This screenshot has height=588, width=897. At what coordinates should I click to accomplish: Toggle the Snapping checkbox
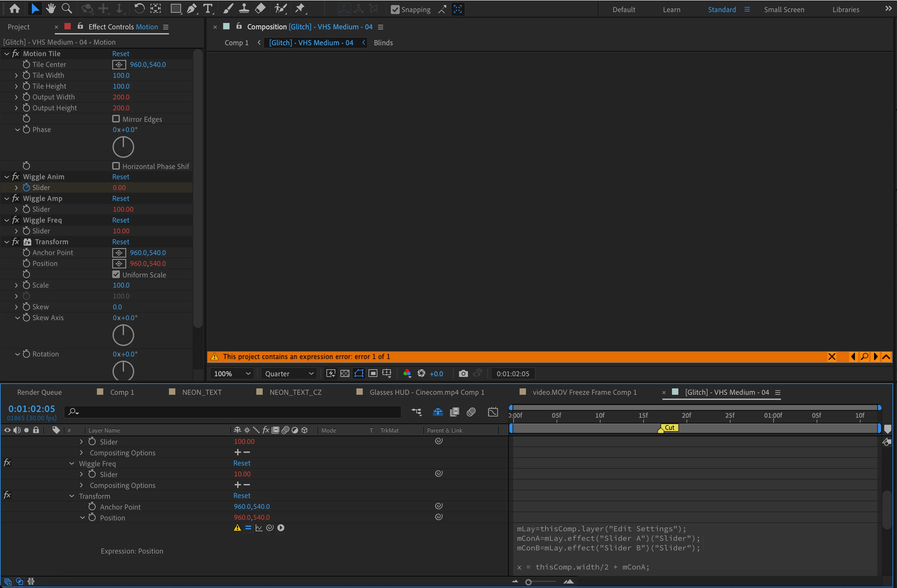point(395,10)
